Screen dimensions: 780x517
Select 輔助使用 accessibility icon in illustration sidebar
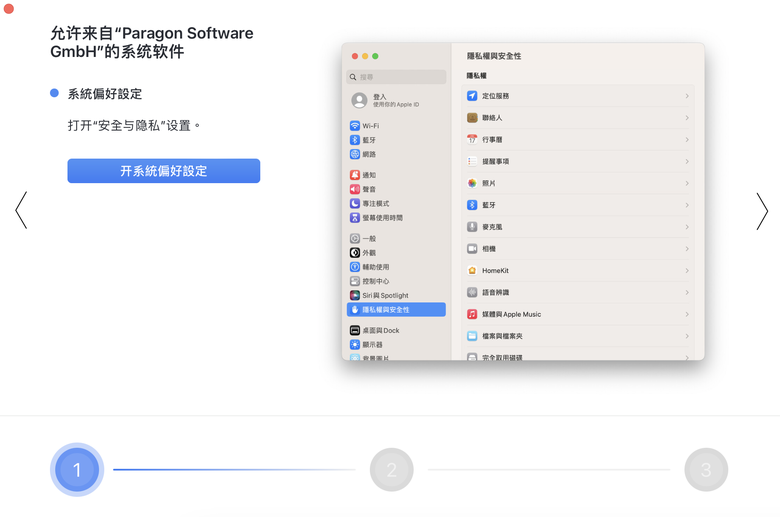(355, 267)
